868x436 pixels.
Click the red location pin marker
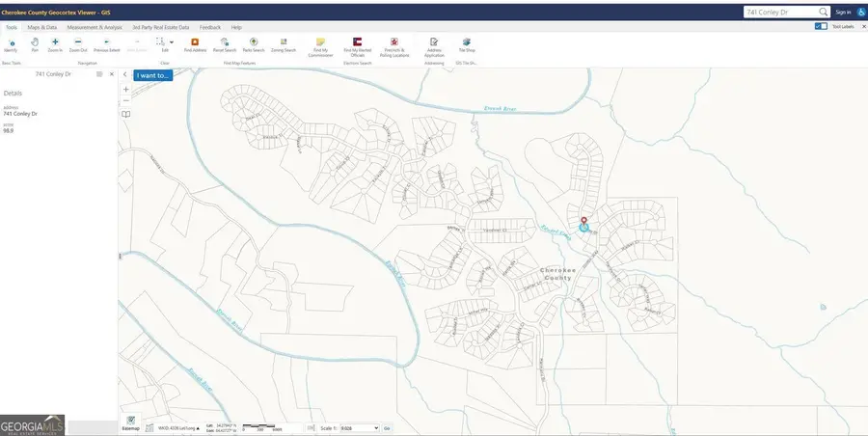click(583, 222)
